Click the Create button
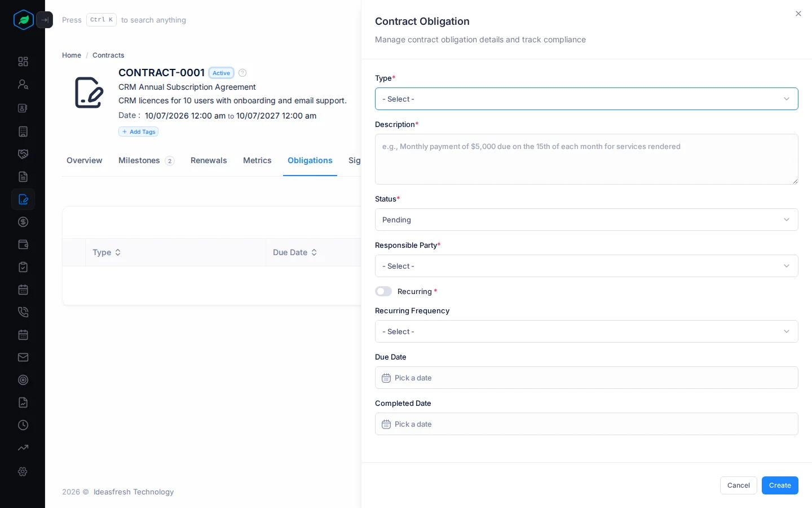812x508 pixels. point(780,485)
